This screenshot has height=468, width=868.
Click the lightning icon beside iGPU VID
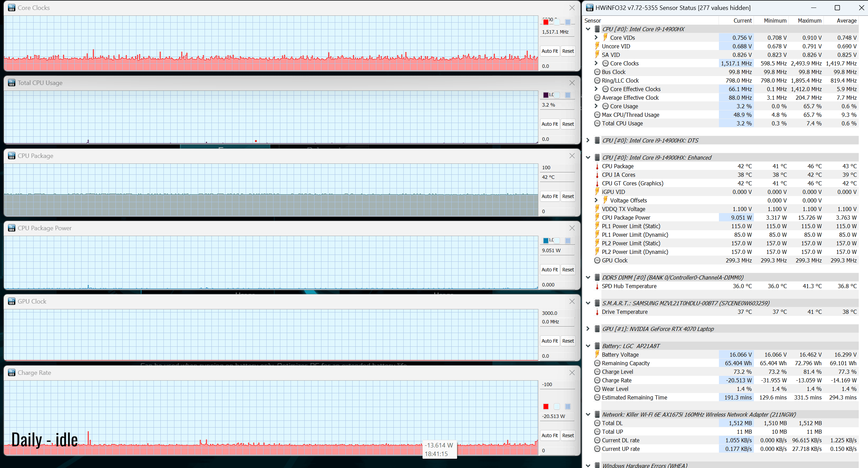(x=597, y=192)
